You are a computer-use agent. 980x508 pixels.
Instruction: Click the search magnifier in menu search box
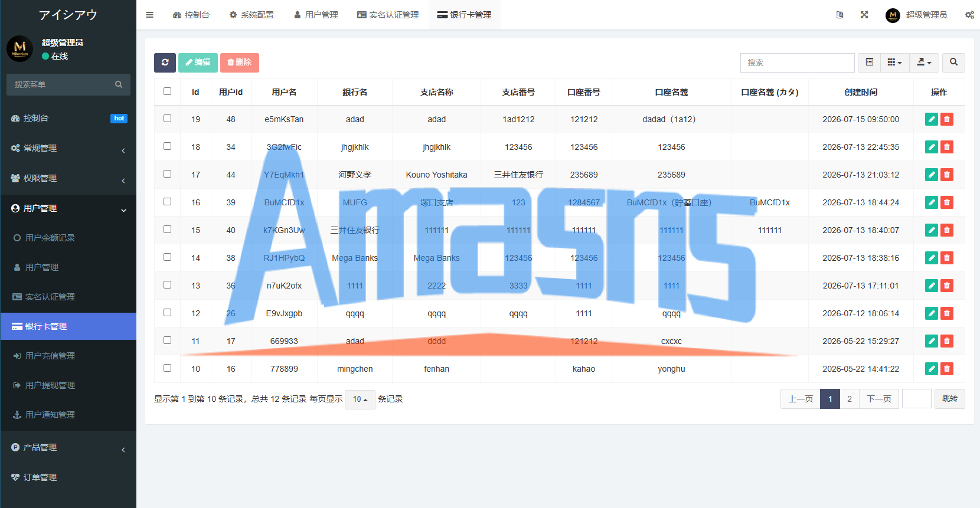click(119, 84)
